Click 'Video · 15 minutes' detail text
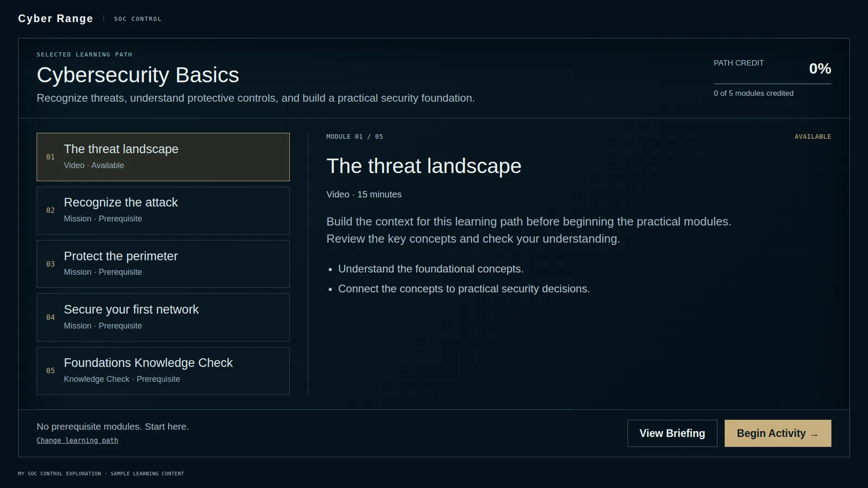 click(364, 194)
